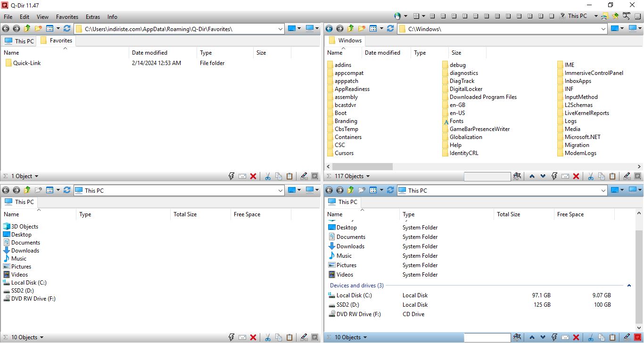Switch to the This PC tab in top-left pane
Image resolution: width=644 pixels, height=343 pixels.
[x=19, y=41]
